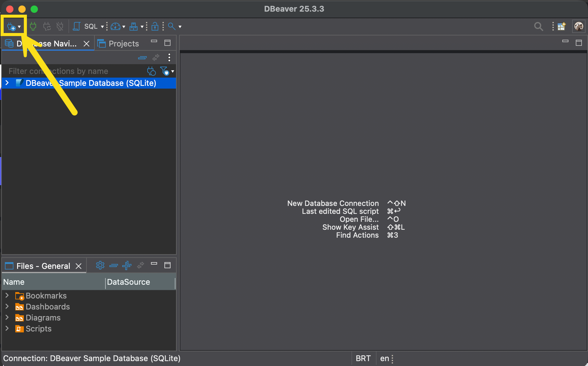Image resolution: width=588 pixels, height=366 pixels.
Task: Open the SQL dropdown arrow
Action: coord(102,27)
